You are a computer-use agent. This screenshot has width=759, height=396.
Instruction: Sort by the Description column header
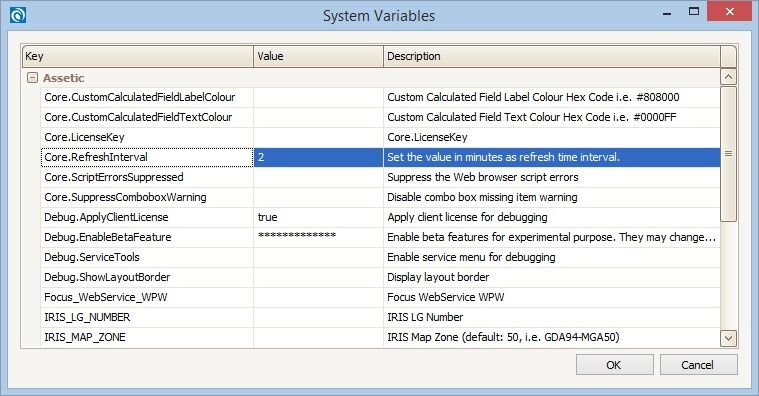click(551, 56)
